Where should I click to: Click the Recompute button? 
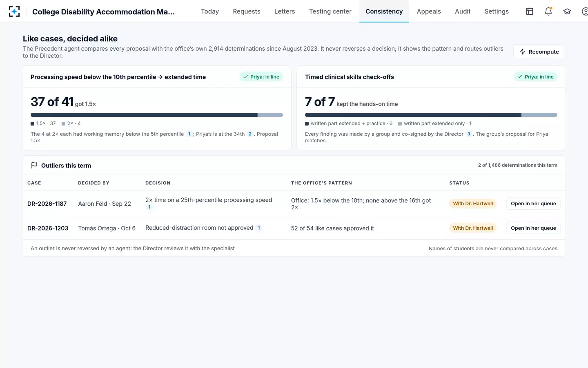tap(539, 52)
